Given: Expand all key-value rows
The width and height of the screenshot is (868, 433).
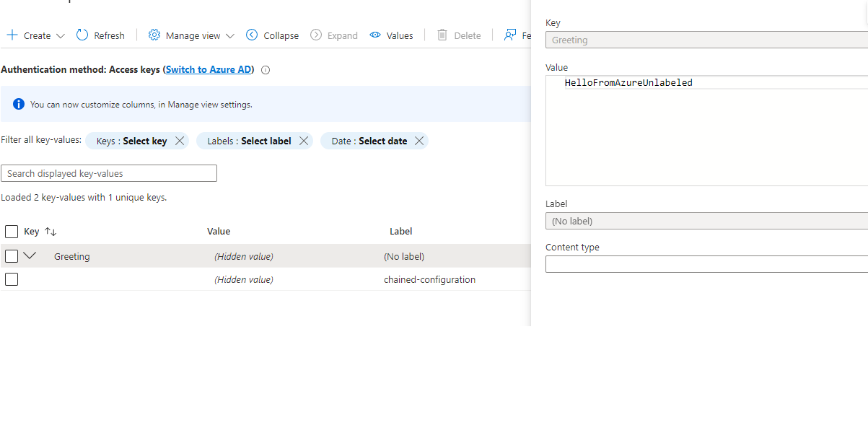Looking at the screenshot, I should [334, 35].
